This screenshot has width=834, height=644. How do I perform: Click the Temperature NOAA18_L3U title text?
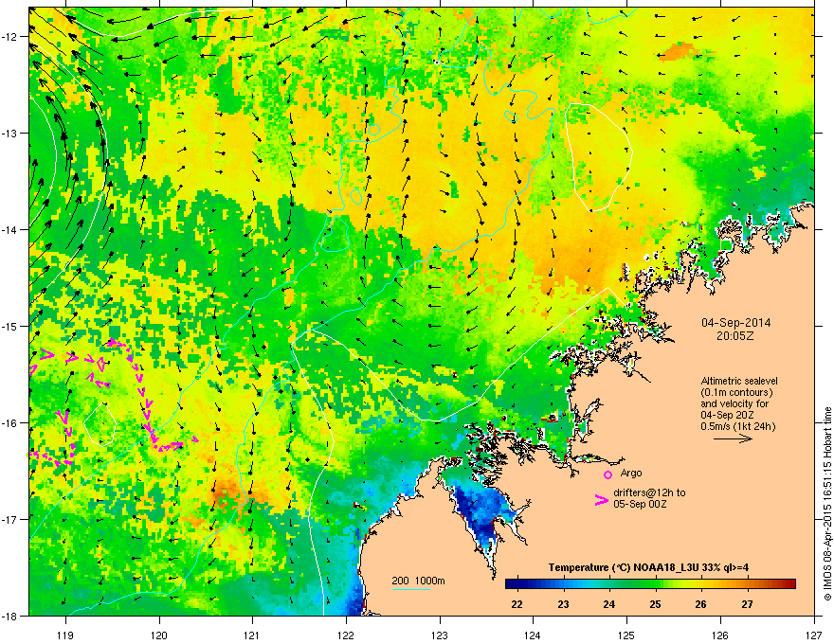648,567
